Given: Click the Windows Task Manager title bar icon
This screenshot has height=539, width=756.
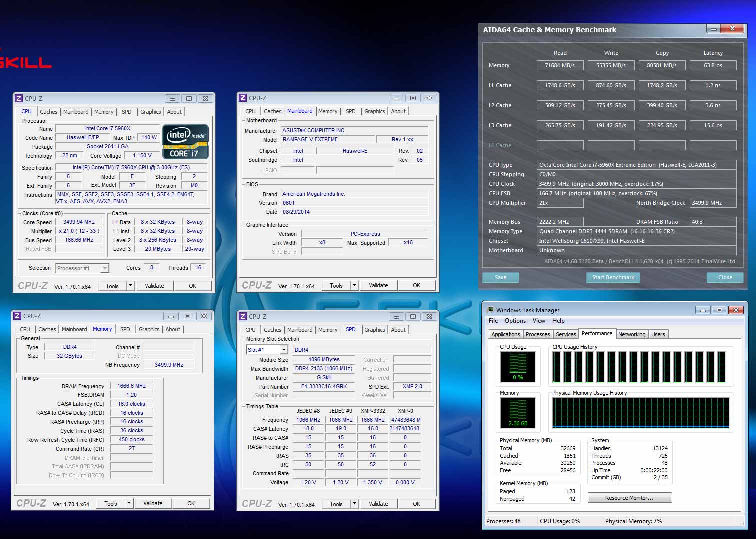Looking at the screenshot, I should pos(490,310).
